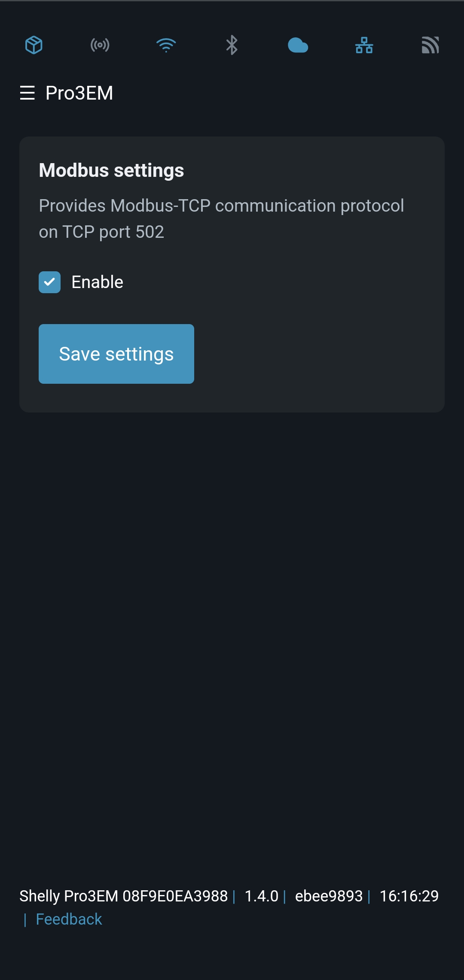
Task: Click the access point broadcast icon
Action: [x=100, y=45]
